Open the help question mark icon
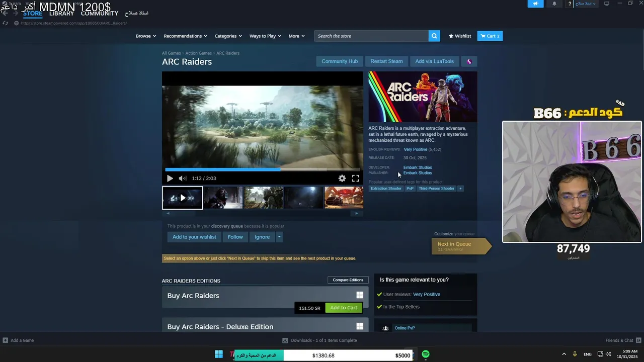644x362 pixels. coord(570,4)
